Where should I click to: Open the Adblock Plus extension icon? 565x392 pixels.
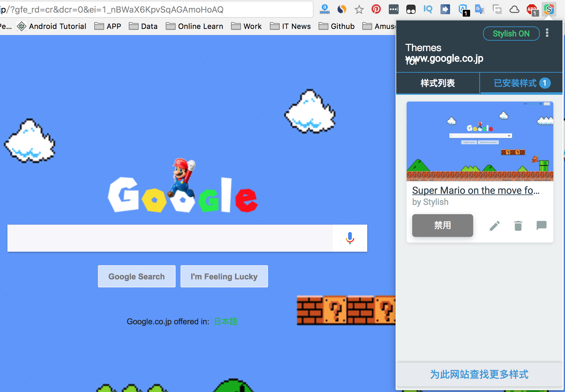click(x=532, y=10)
